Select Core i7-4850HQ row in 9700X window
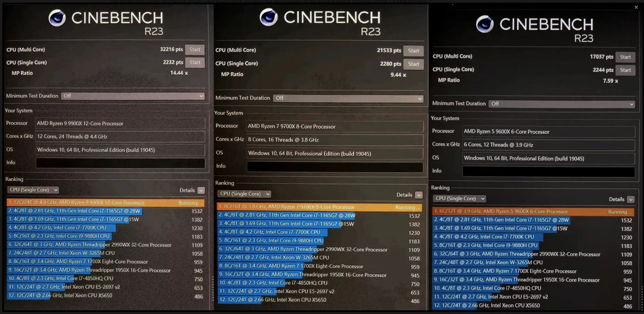Viewport: 644px width, 314px height. [x=319, y=283]
